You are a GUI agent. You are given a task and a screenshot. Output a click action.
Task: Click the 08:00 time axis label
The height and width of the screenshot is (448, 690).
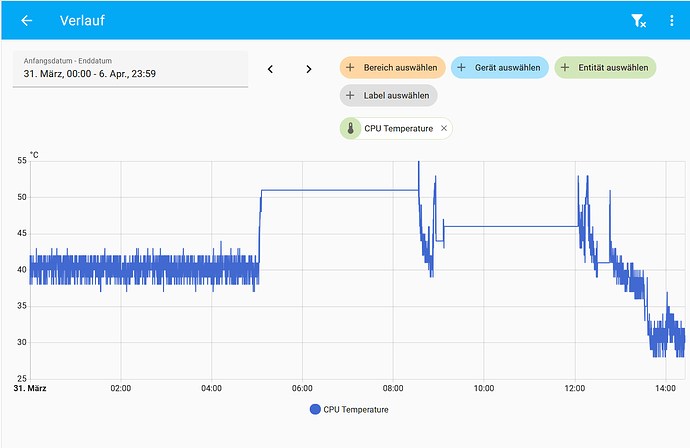[x=393, y=388]
